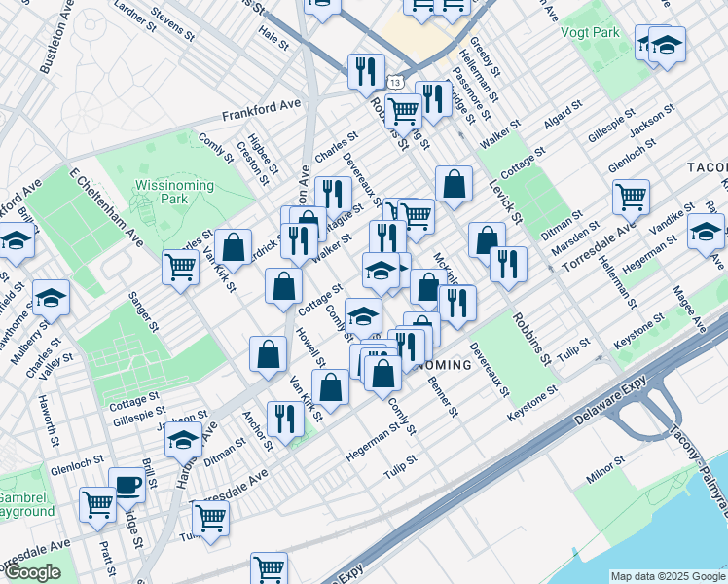Click restaurant marker at Van Kirk and Torresdale
This screenshot has height=584, width=728.
[284, 419]
